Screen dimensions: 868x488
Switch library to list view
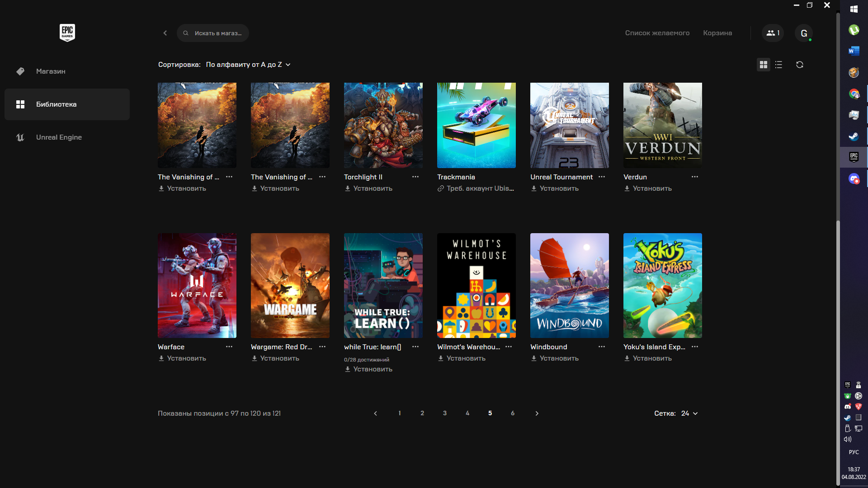pos(778,65)
